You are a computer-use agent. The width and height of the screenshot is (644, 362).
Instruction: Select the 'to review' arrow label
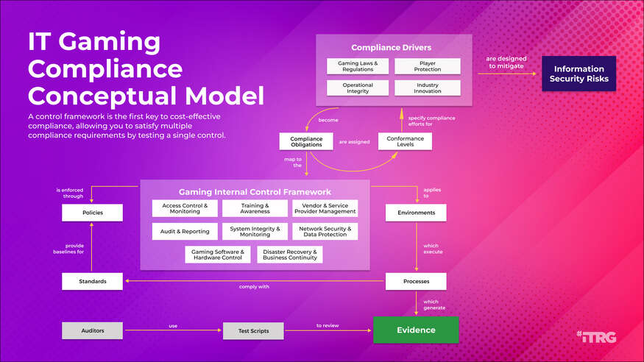coord(328,325)
